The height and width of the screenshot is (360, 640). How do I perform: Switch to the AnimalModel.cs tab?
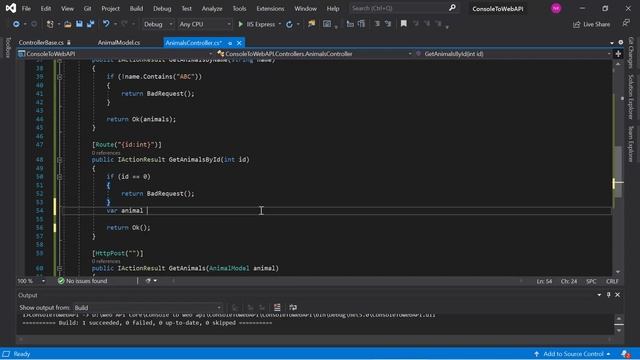[119, 43]
